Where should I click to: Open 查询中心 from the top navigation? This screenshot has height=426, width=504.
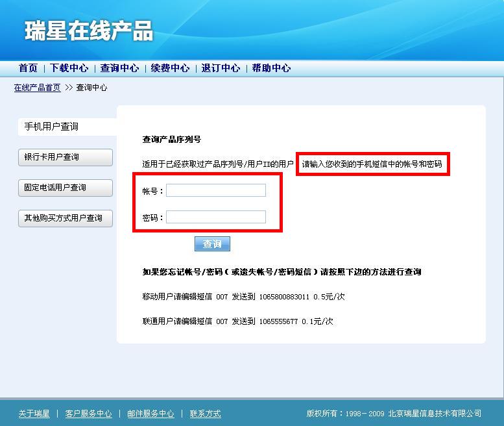(x=119, y=68)
